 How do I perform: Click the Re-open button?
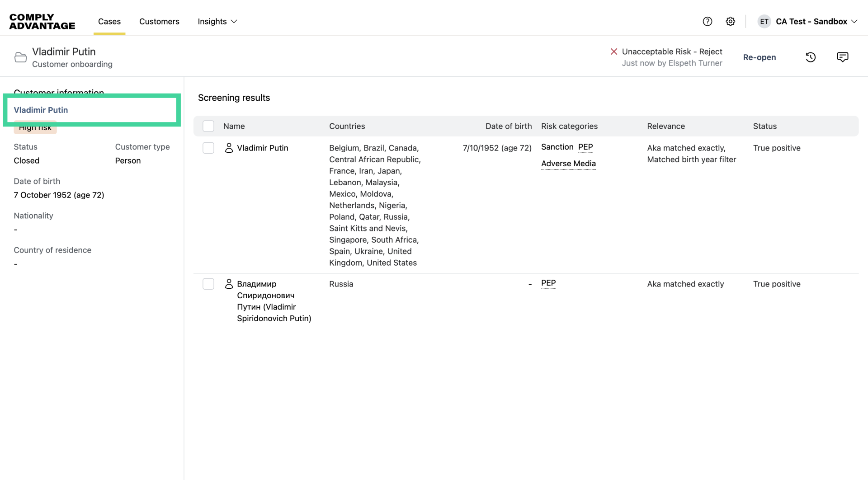click(759, 57)
